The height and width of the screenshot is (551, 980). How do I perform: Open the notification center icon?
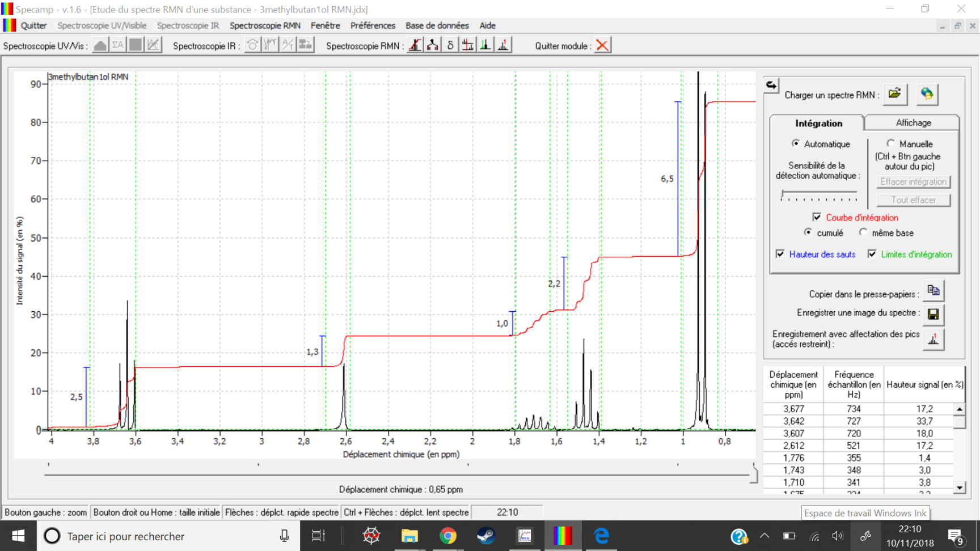coord(956,536)
